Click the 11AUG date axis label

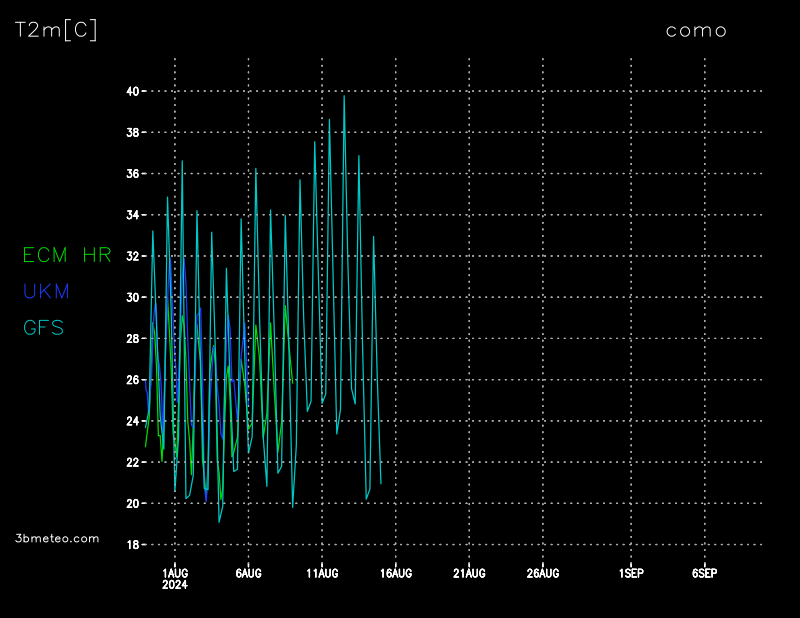tap(322, 573)
